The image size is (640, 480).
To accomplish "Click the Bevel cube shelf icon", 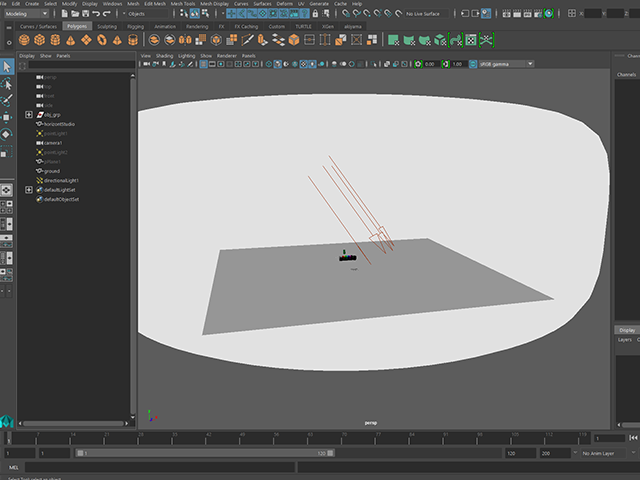I will [294, 40].
